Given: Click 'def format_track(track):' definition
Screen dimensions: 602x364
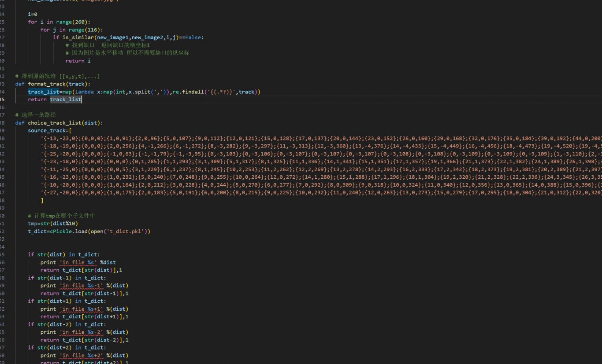Looking at the screenshot, I should pos(53,84).
